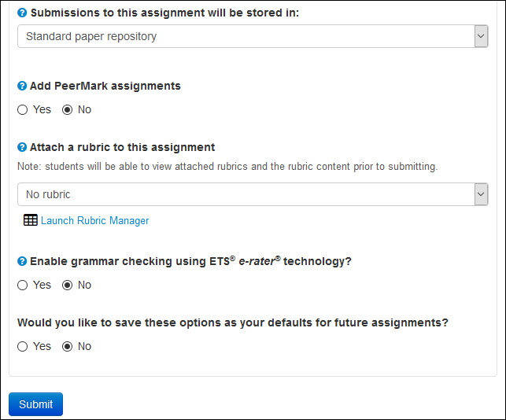Screen dimensions: 506x420
Task: Click the 'Attach a rubric to this assignment' heading
Action: point(122,147)
